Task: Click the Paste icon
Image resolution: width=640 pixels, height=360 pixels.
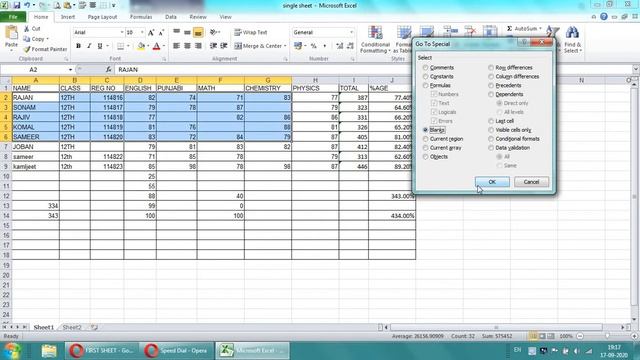Action: click(11, 33)
